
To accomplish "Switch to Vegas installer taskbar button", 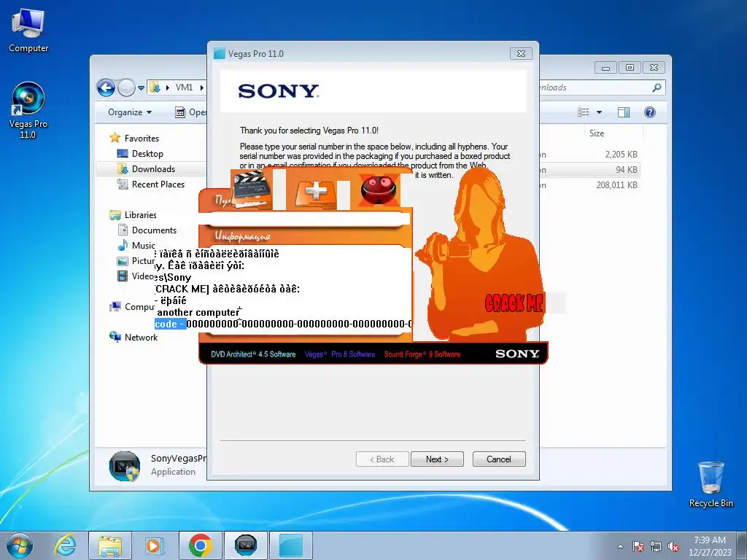I will pyautogui.click(x=246, y=545).
